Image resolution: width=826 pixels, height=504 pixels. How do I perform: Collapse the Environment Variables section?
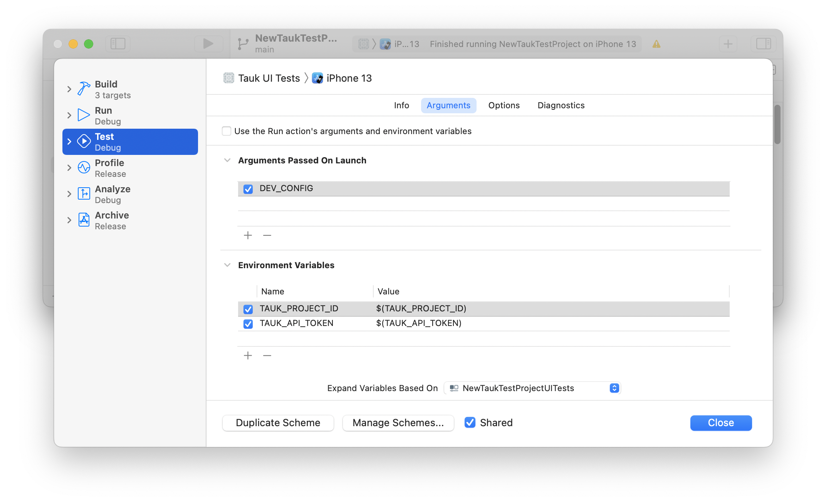[228, 265]
